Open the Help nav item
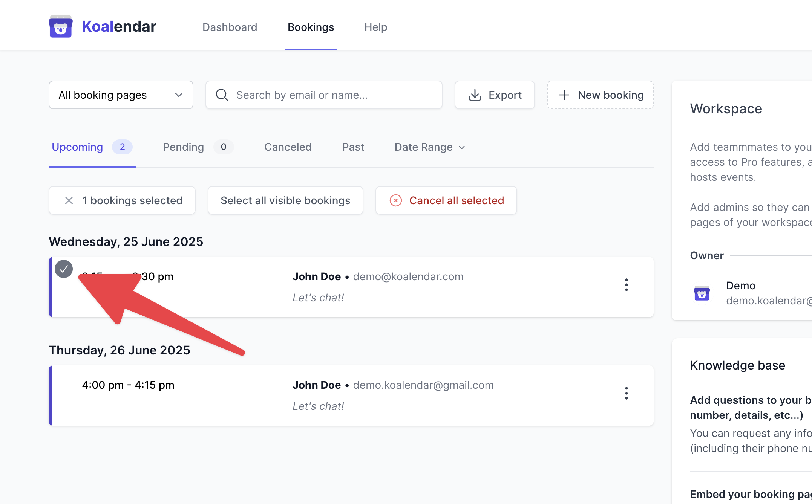Image resolution: width=812 pixels, height=504 pixels. tap(375, 27)
